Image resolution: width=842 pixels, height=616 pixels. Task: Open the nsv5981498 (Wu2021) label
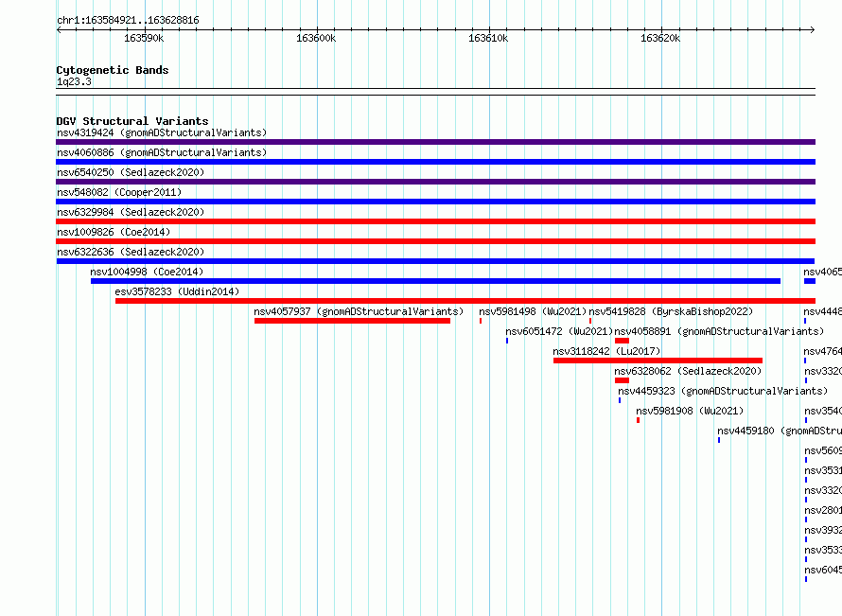533,311
